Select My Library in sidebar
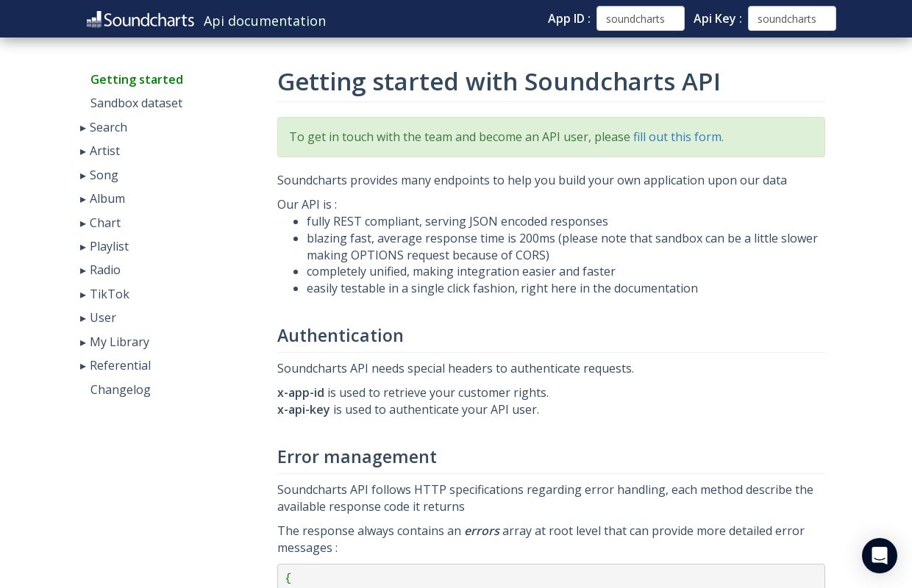The width and height of the screenshot is (912, 588). 119,342
